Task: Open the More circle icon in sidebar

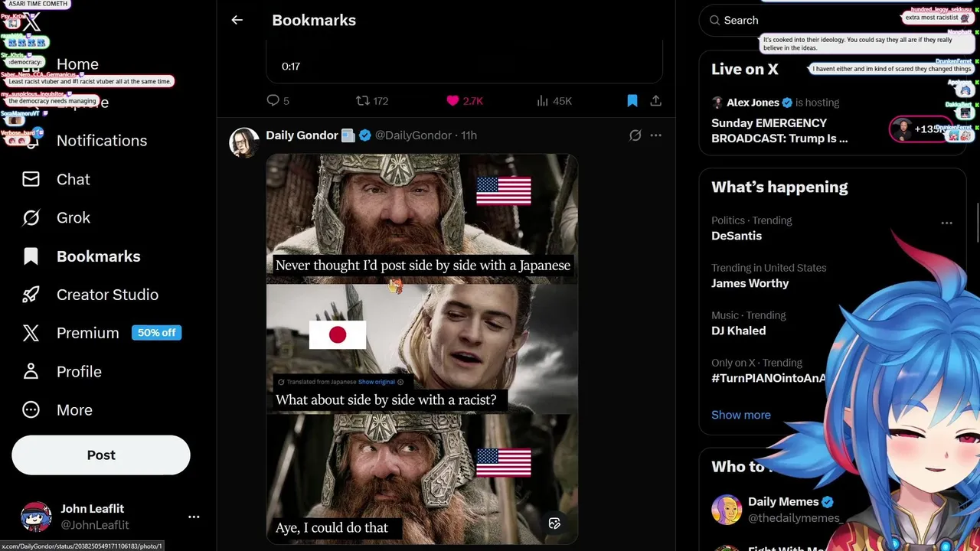Action: coord(31,409)
